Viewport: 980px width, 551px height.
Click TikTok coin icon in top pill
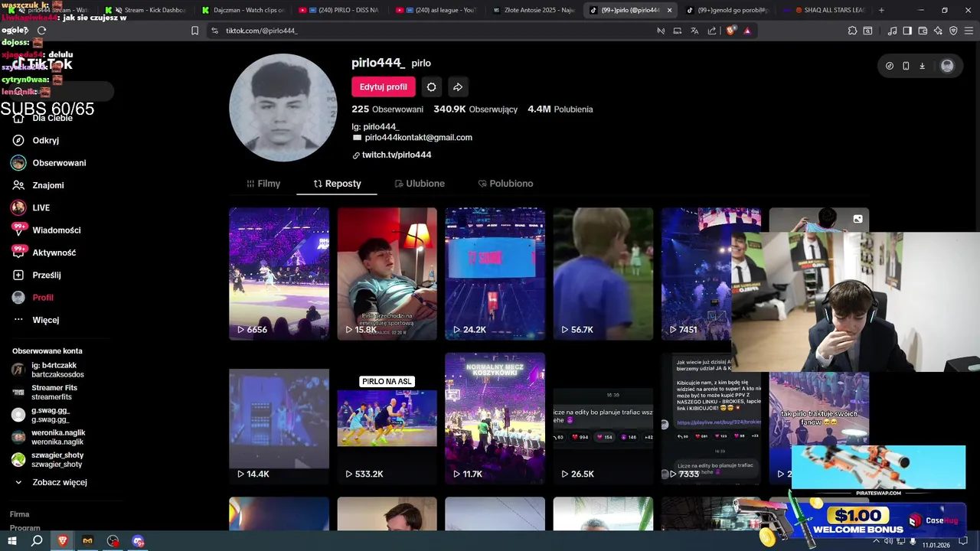tap(889, 66)
